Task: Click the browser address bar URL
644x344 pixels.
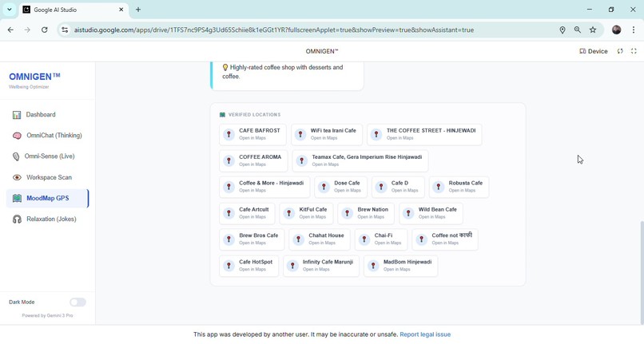Action: click(x=274, y=30)
